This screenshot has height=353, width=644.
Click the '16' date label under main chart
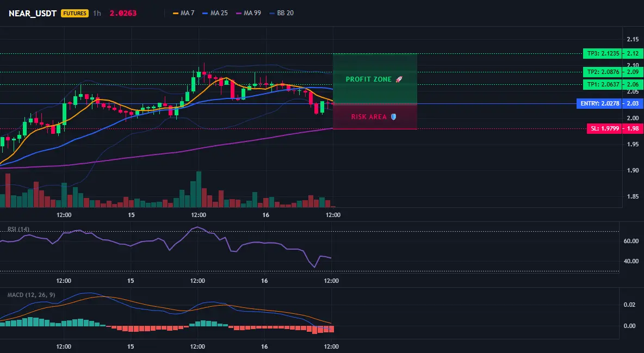(266, 215)
